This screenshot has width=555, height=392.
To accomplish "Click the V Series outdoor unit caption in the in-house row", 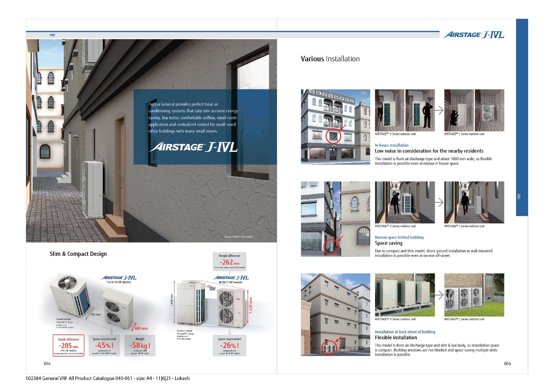I will (x=395, y=134).
